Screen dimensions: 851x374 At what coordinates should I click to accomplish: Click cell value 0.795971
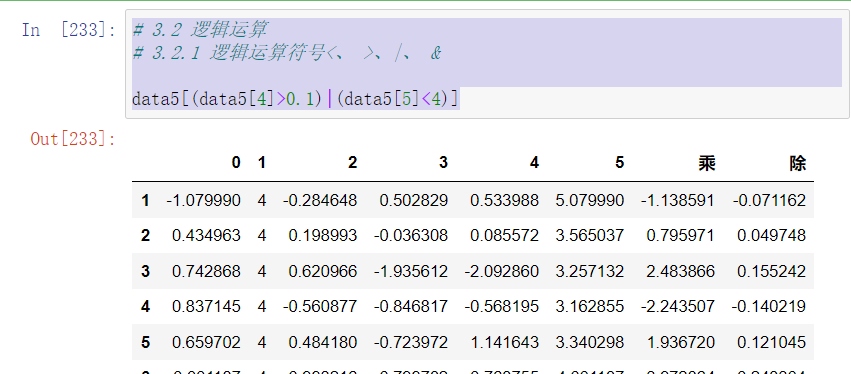click(x=681, y=236)
